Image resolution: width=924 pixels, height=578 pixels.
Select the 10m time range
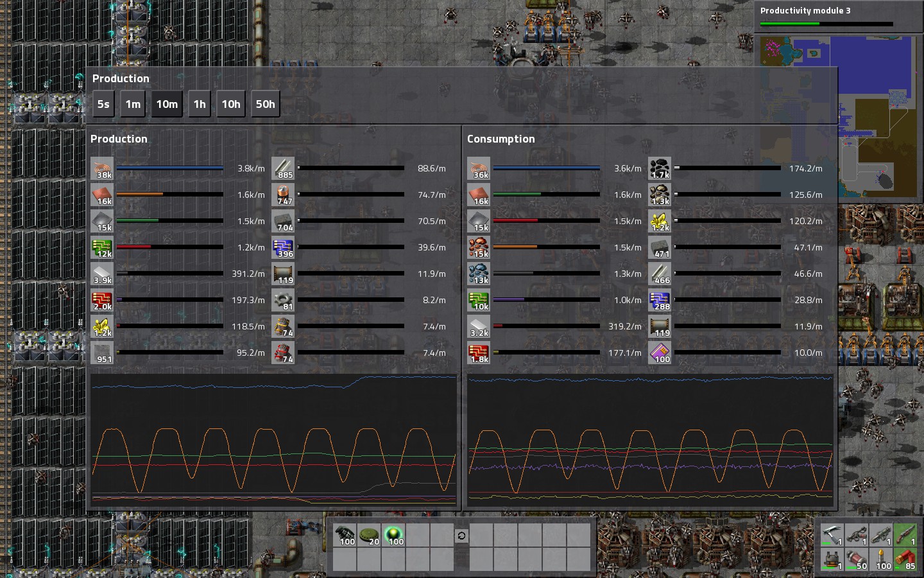(x=167, y=104)
